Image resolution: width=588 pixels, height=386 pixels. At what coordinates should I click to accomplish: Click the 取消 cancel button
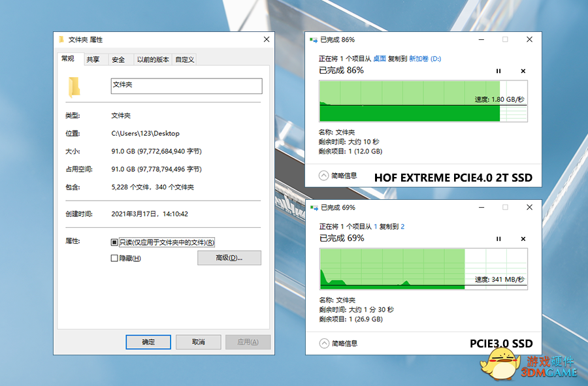tap(199, 342)
